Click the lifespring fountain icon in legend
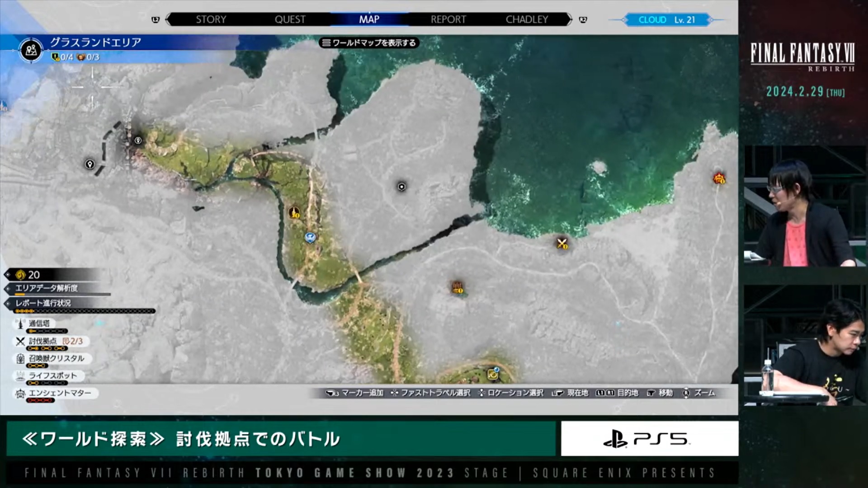This screenshot has height=488, width=868. click(x=20, y=375)
